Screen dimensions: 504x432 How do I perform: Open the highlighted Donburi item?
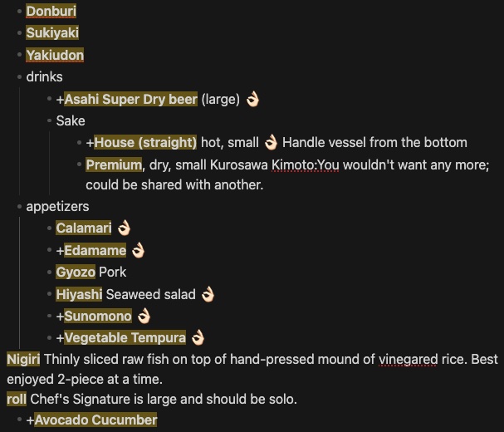point(52,12)
